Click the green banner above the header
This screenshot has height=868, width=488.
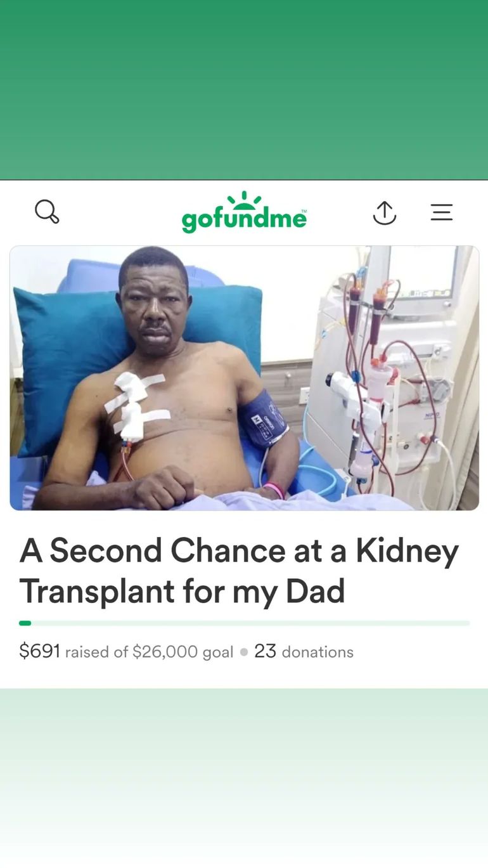tap(244, 89)
